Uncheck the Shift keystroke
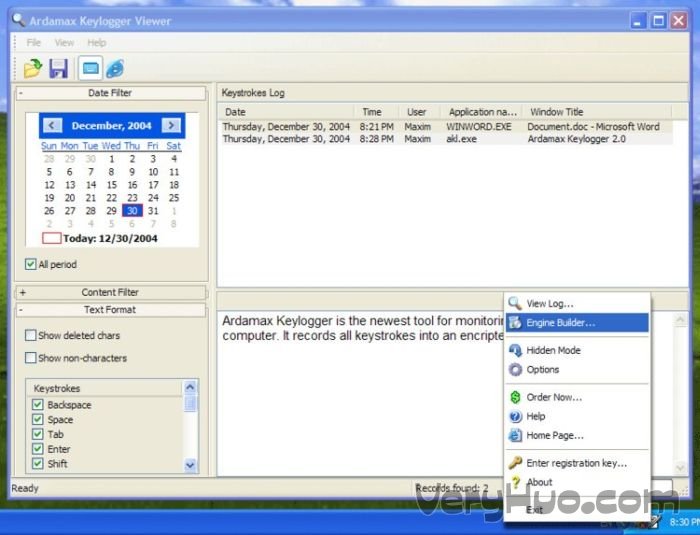Viewport: 700px width, 535px height. tap(38, 464)
